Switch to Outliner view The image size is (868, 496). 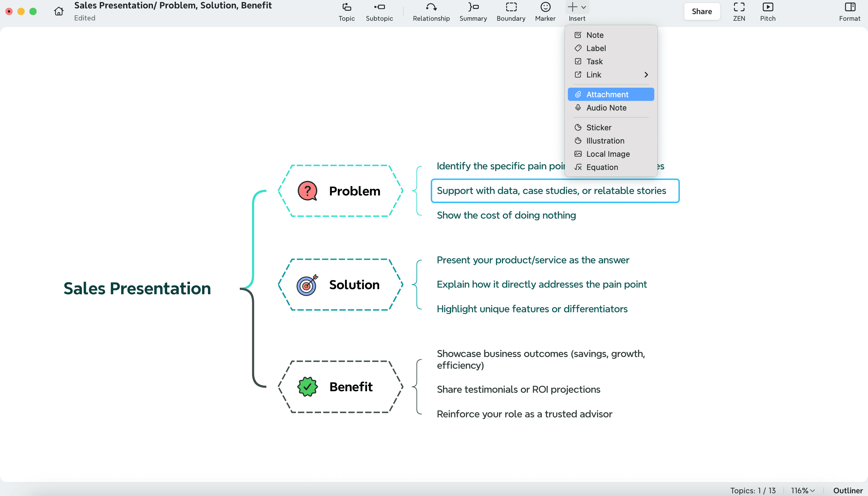coord(848,490)
